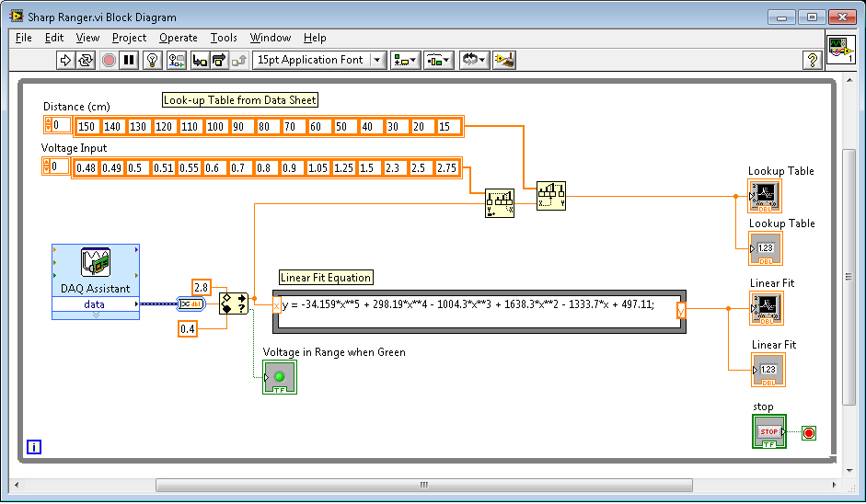
Task: Open the Context Help question mark
Action: 812,60
